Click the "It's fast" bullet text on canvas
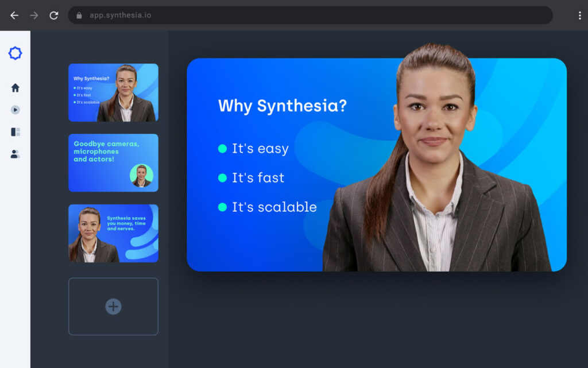The image size is (588, 368). [258, 178]
